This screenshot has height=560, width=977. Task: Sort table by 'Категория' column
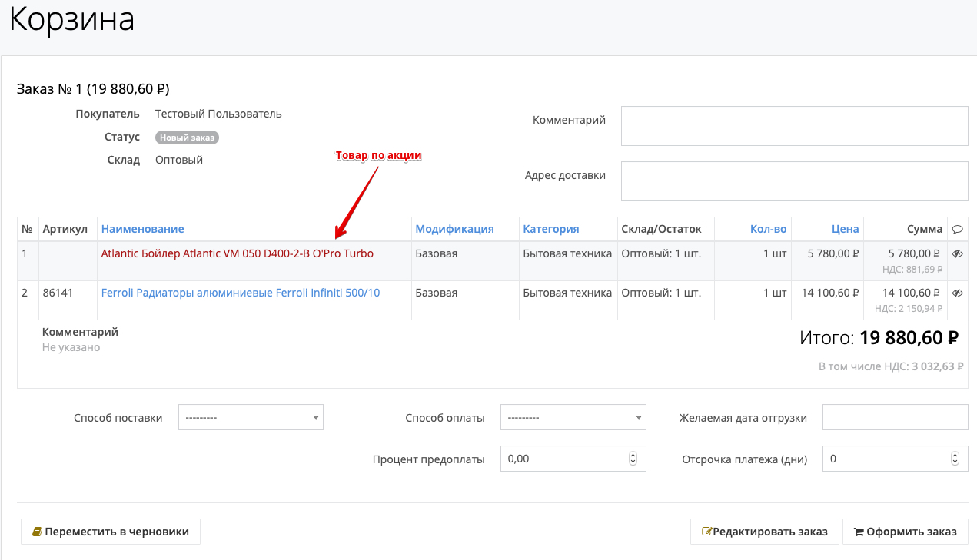tap(550, 229)
